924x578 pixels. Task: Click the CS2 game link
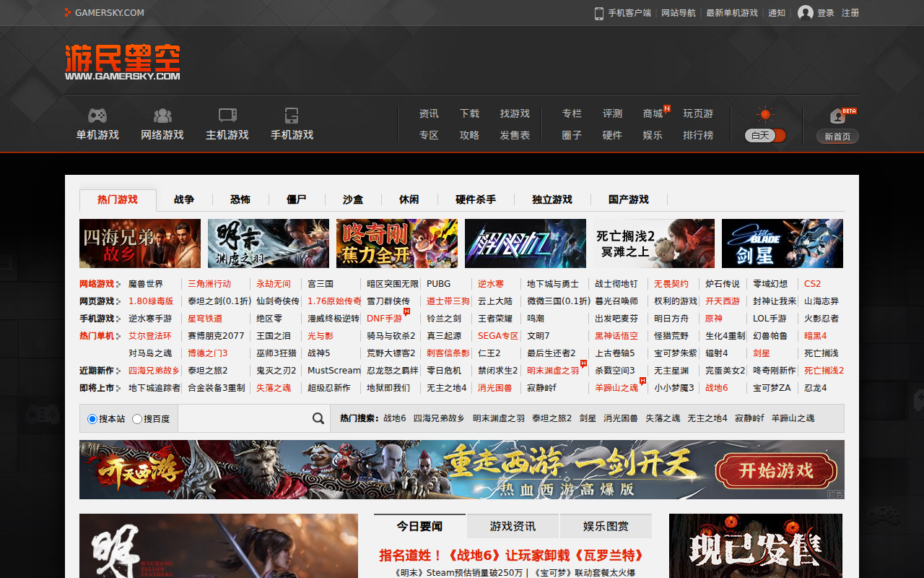pyautogui.click(x=812, y=284)
